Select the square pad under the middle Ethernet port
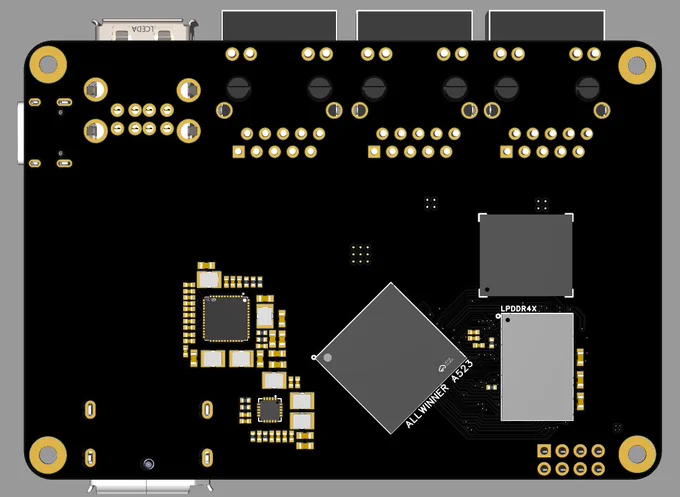680x497 pixels. tap(374, 152)
